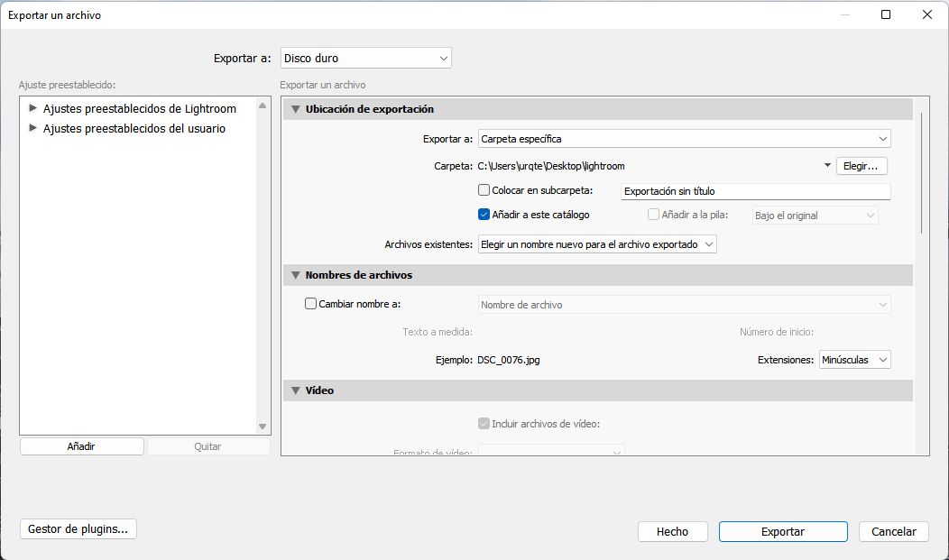Screen dimensions: 949x560
Task: Collapse the Nombres de archivos section triangle
Action: pos(295,275)
